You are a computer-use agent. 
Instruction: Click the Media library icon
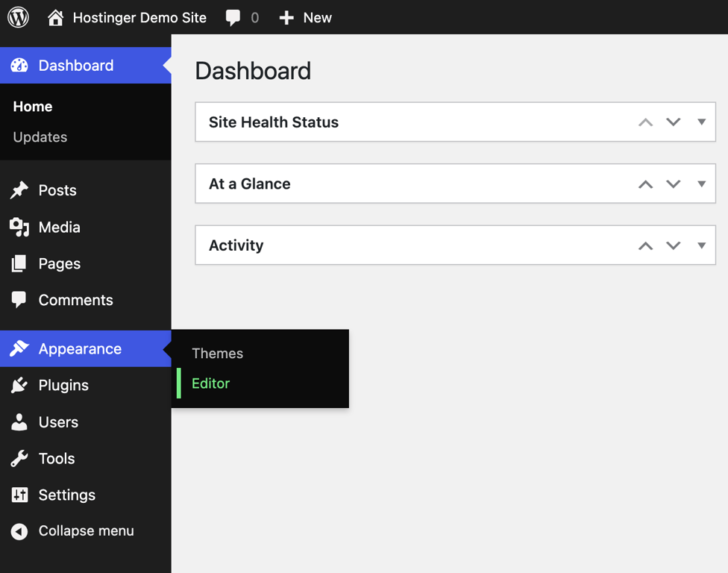(19, 227)
